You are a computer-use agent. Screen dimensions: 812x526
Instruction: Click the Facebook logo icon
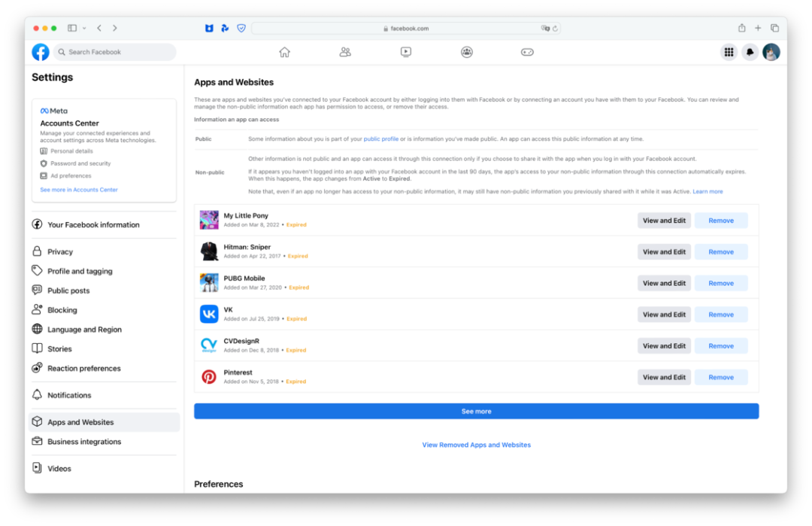click(x=41, y=52)
